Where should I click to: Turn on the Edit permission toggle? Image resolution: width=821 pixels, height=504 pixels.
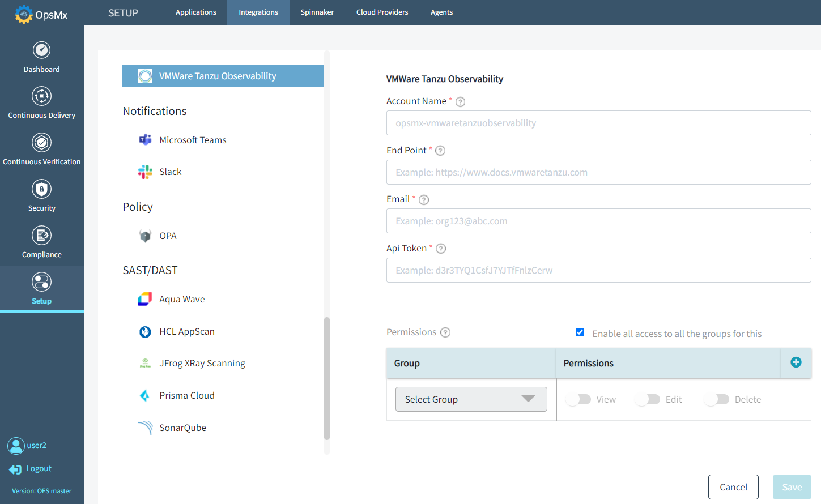(646, 399)
